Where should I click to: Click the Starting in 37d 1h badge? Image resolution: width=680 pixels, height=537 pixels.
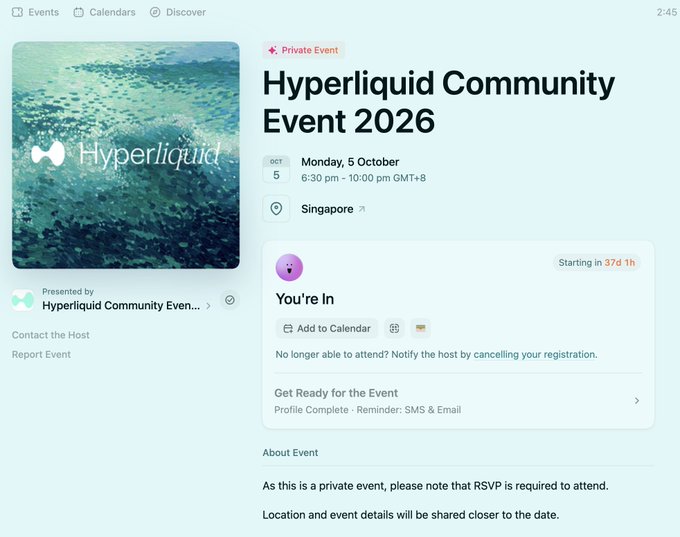pos(596,262)
